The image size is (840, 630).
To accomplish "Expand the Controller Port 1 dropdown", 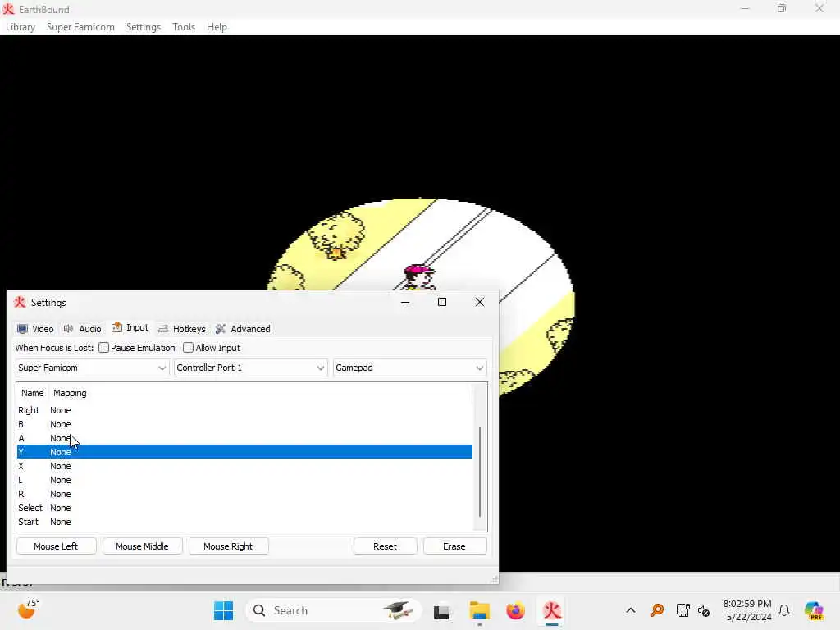I will (x=251, y=367).
